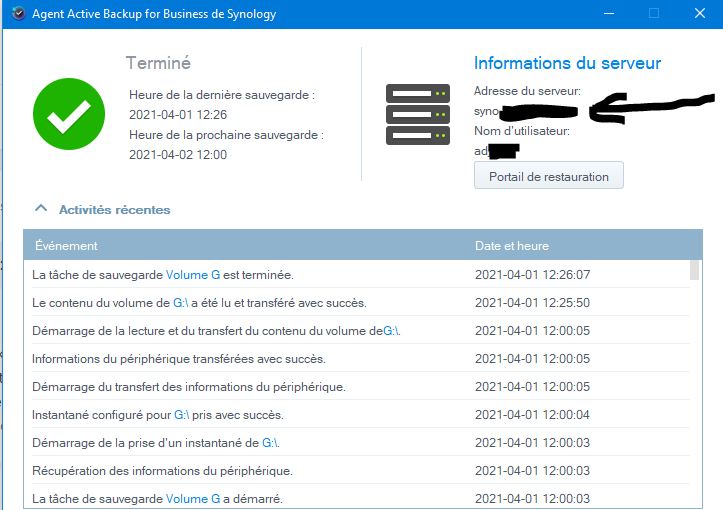This screenshot has width=723, height=510.
Task: Open G:\ link in 'lu et transféré' row
Action: click(181, 302)
